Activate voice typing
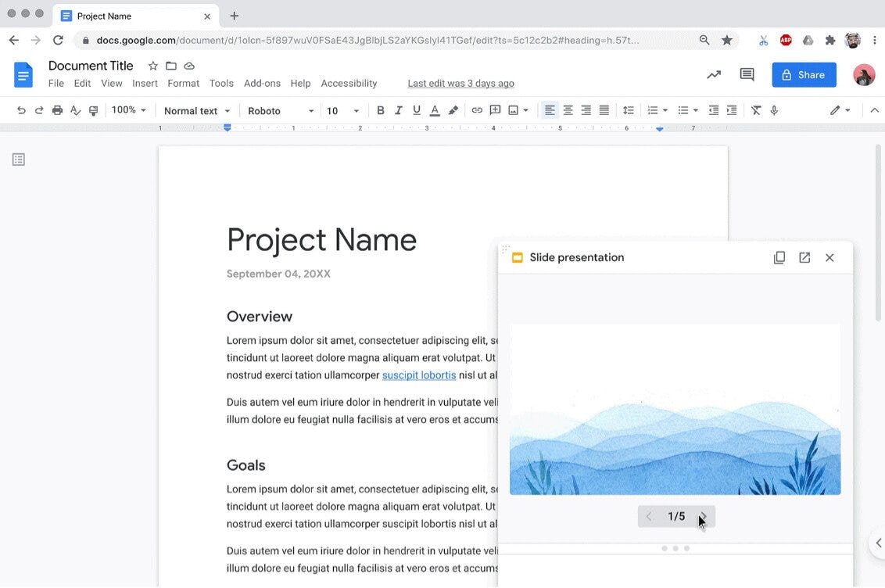 click(x=774, y=110)
